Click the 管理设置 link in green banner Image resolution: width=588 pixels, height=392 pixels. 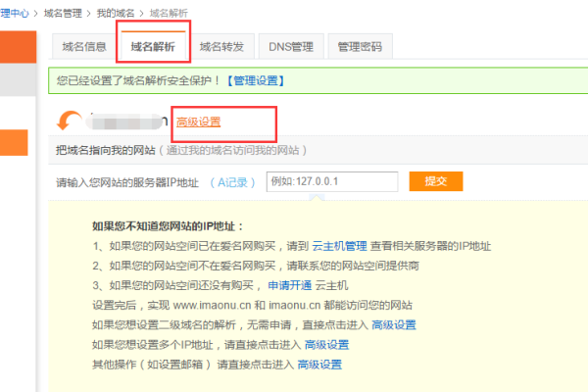[x=258, y=78]
